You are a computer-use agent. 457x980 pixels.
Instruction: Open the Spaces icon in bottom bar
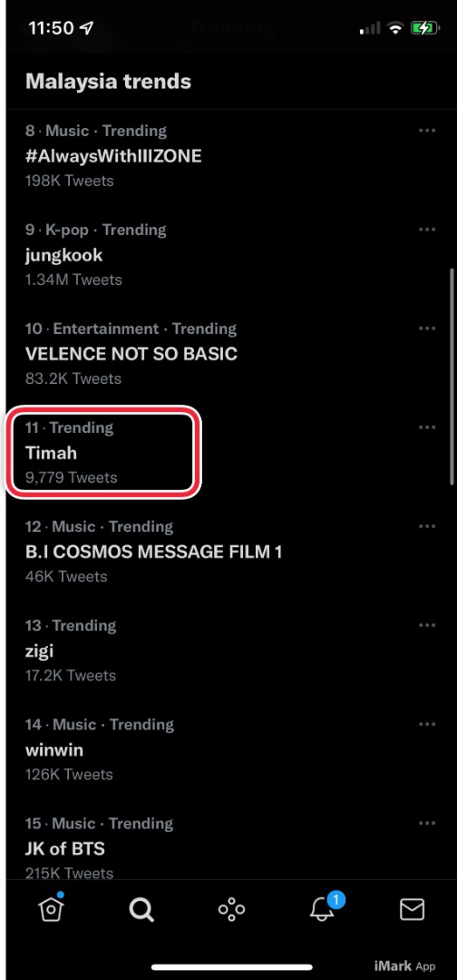point(231,909)
